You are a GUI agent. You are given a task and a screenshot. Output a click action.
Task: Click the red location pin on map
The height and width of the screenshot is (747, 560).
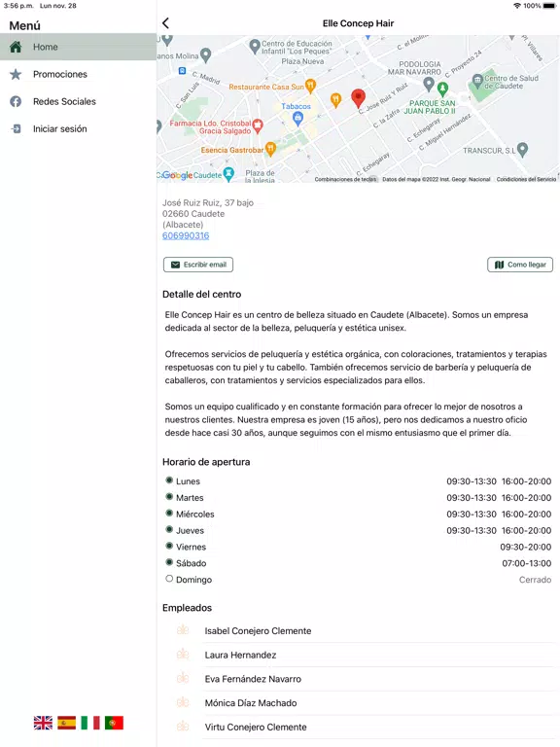(x=358, y=98)
